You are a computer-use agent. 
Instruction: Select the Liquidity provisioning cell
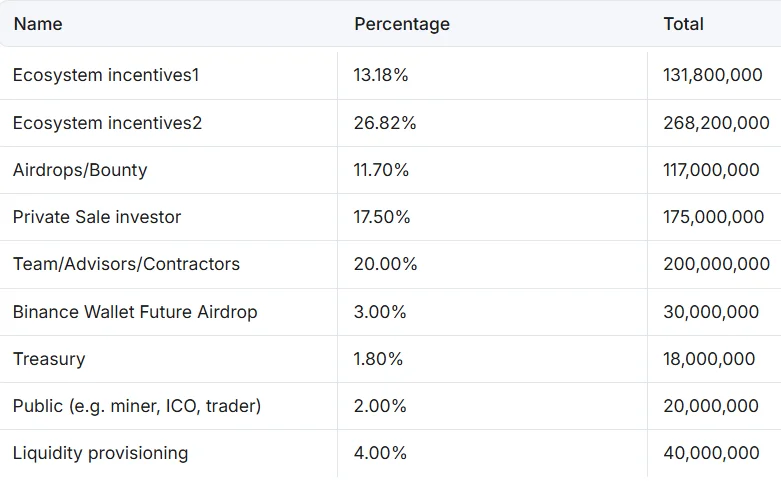(100, 453)
